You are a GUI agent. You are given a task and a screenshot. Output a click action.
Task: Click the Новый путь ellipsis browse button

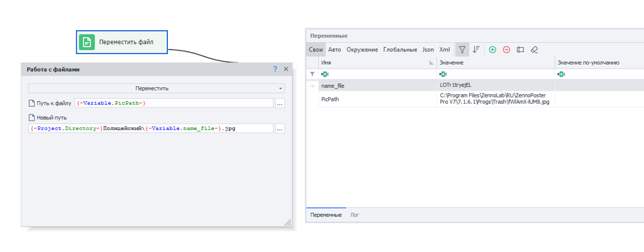(x=280, y=128)
